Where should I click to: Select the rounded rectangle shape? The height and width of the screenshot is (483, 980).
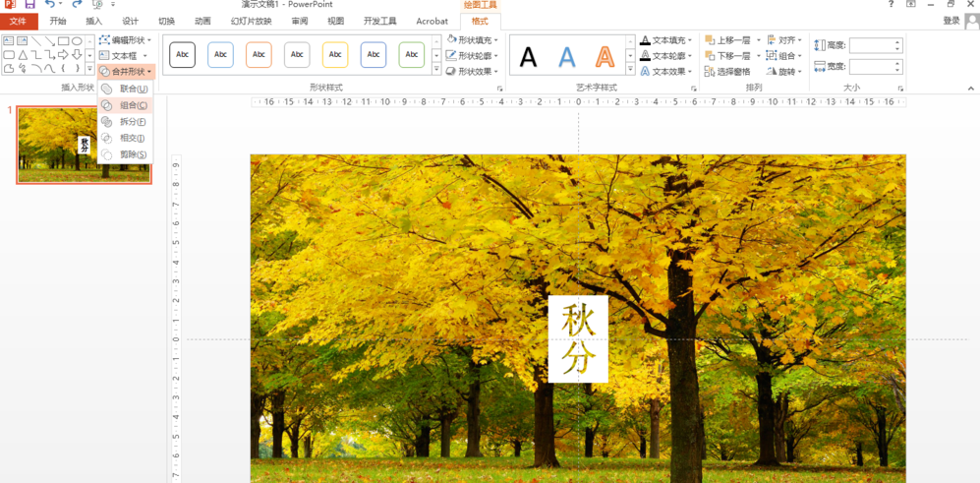point(8,55)
